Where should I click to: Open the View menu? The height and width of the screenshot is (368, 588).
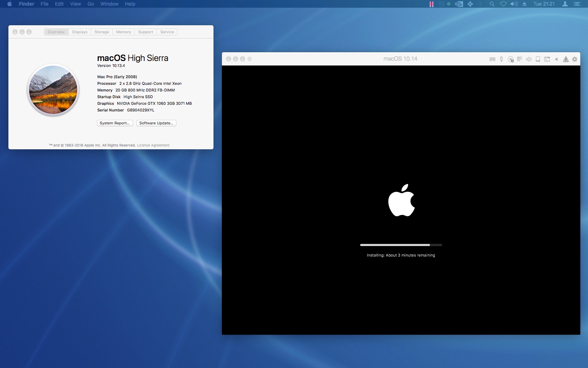pos(76,4)
